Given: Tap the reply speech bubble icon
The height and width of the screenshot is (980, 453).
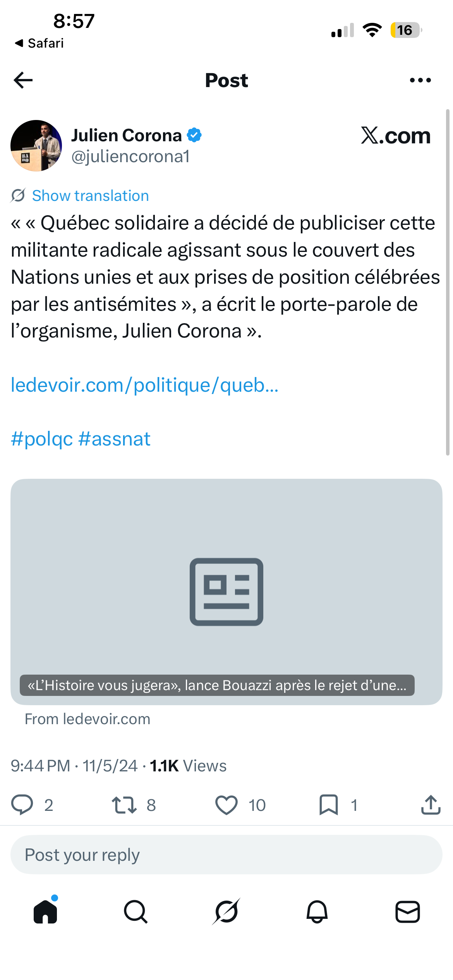Looking at the screenshot, I should tap(22, 805).
